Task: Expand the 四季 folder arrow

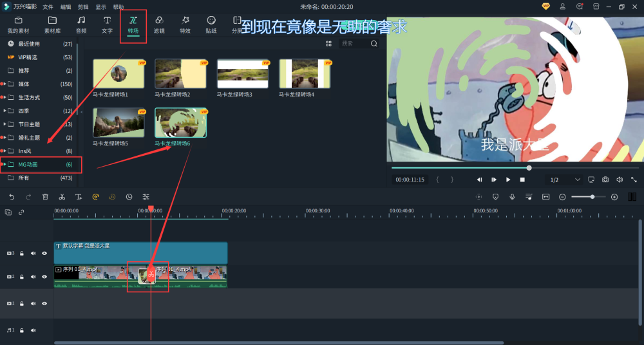Action: 5,111
